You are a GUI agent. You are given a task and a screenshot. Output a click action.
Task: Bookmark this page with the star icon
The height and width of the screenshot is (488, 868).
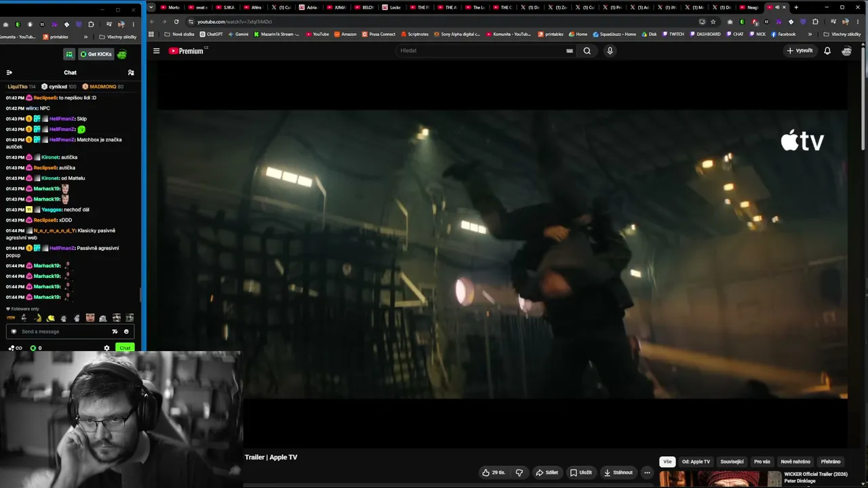click(713, 22)
